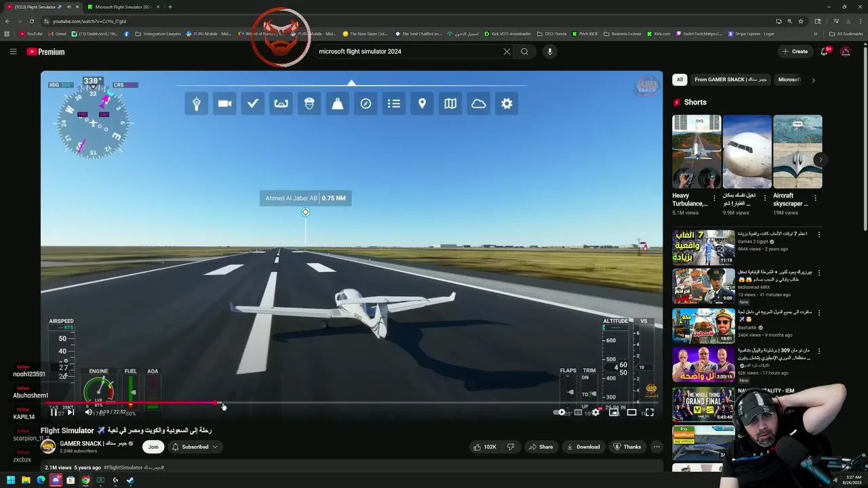Reload the page
Screen dimensions: 868x488
31,21
